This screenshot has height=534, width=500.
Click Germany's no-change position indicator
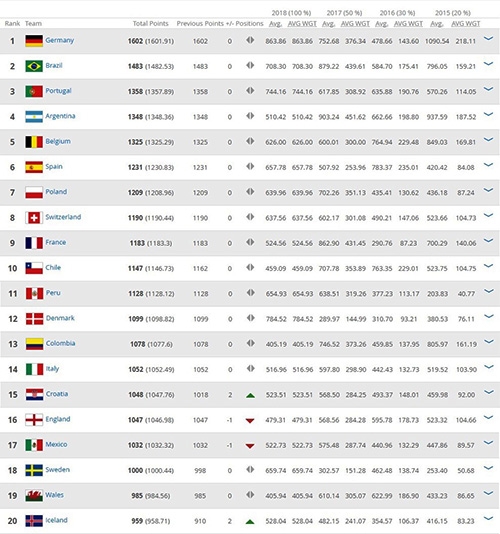coord(250,40)
